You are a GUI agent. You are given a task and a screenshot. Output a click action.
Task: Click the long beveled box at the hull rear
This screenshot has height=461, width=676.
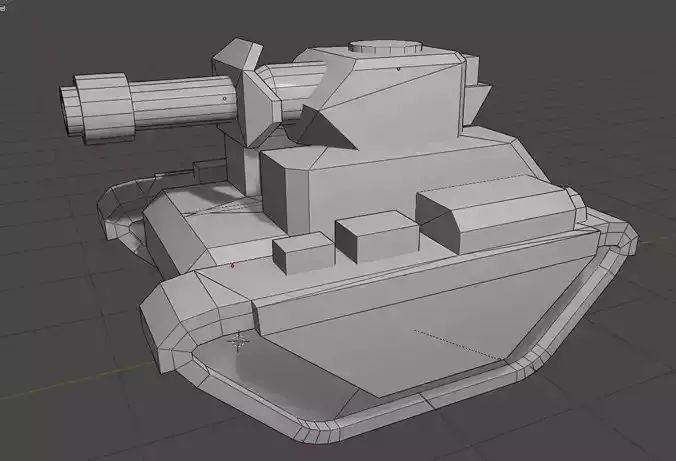(x=497, y=213)
